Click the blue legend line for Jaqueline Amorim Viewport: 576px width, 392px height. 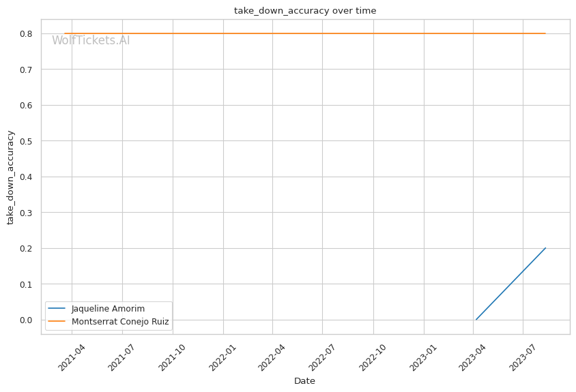[x=58, y=309]
